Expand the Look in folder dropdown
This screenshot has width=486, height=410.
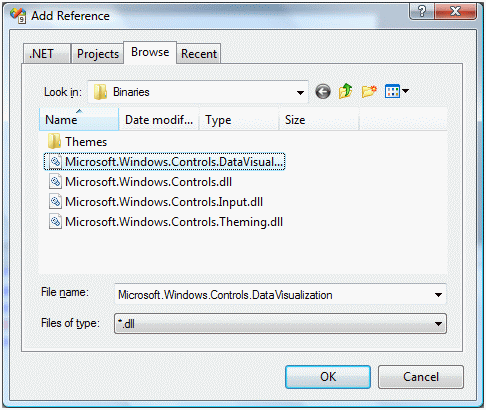click(300, 92)
